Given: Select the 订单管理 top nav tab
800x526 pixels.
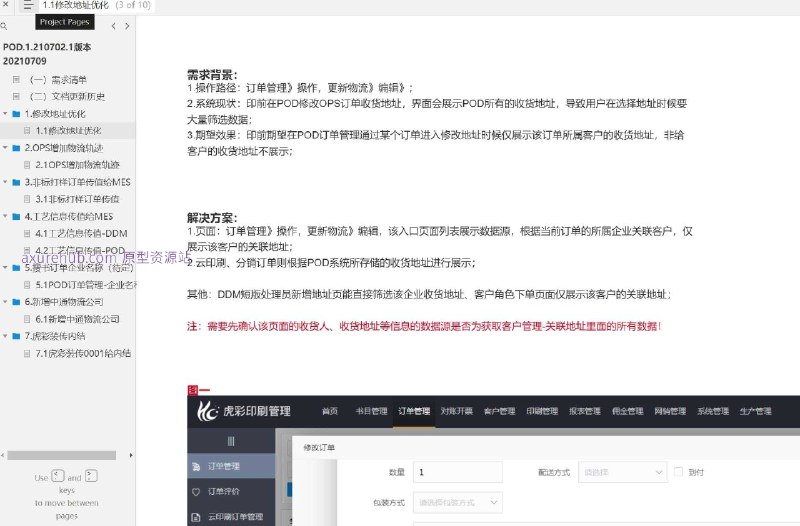Looking at the screenshot, I should click(x=414, y=411).
